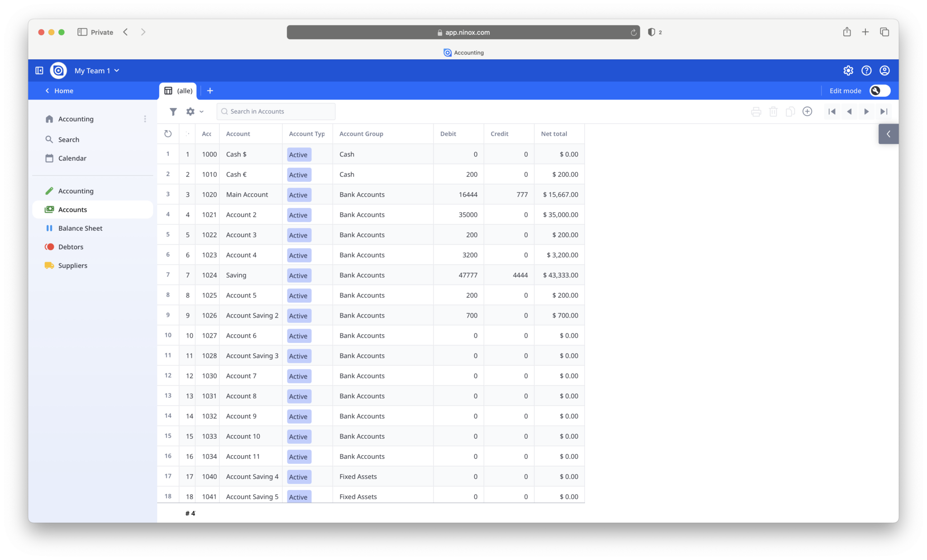This screenshot has height=560, width=927.
Task: Collapse the right side panel with the chevron
Action: point(888,134)
